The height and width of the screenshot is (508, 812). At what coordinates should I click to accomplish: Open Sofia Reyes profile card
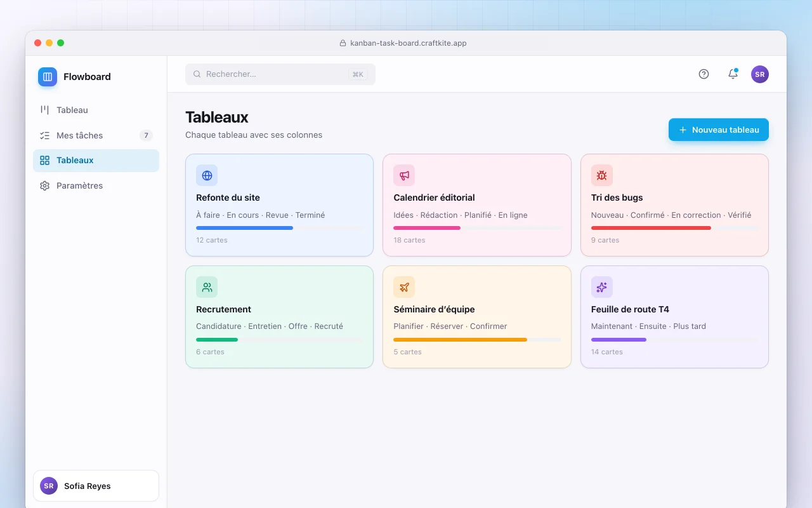tap(96, 486)
